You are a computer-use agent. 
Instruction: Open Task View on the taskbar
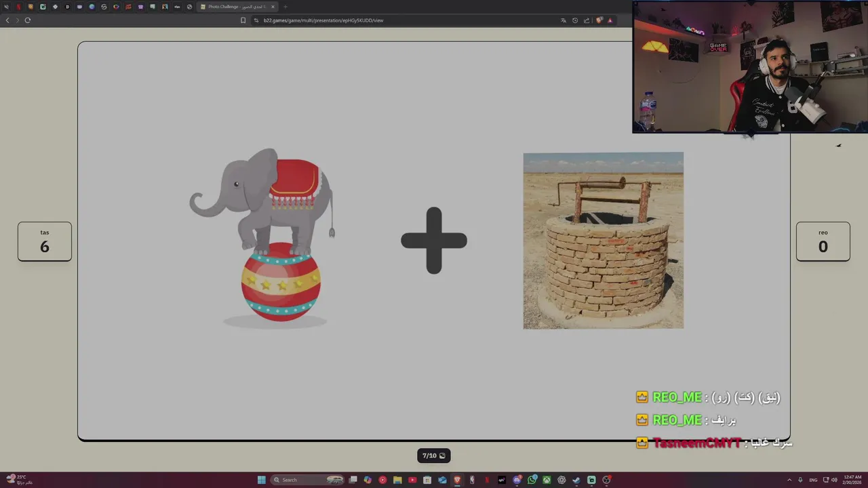pos(353,480)
